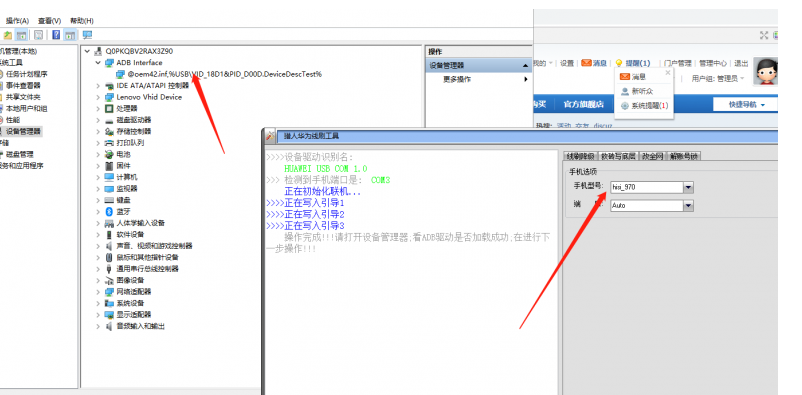Click the 网络适配器 network adapter icon
802x395 pixels.
(x=108, y=292)
